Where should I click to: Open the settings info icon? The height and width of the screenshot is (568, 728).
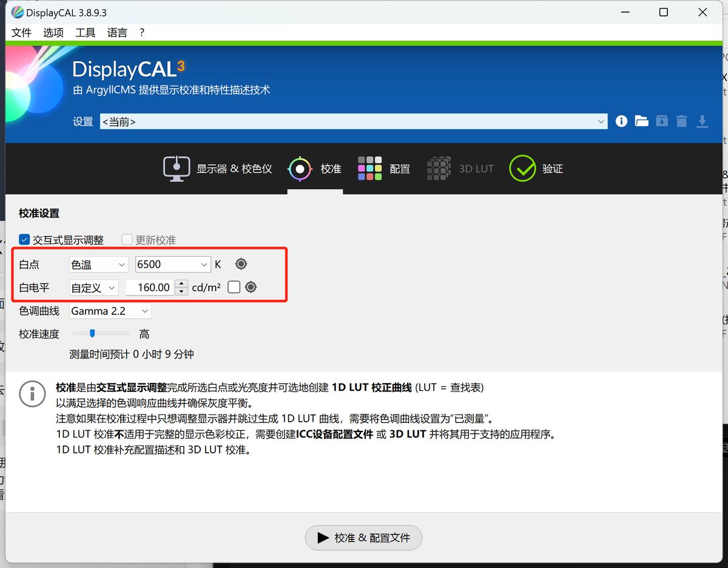(621, 121)
